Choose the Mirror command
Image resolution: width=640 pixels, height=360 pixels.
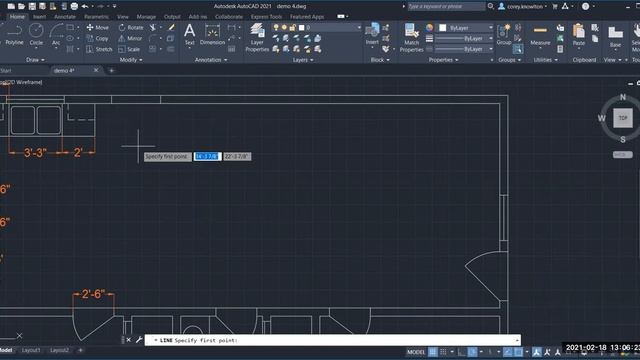(x=130, y=38)
